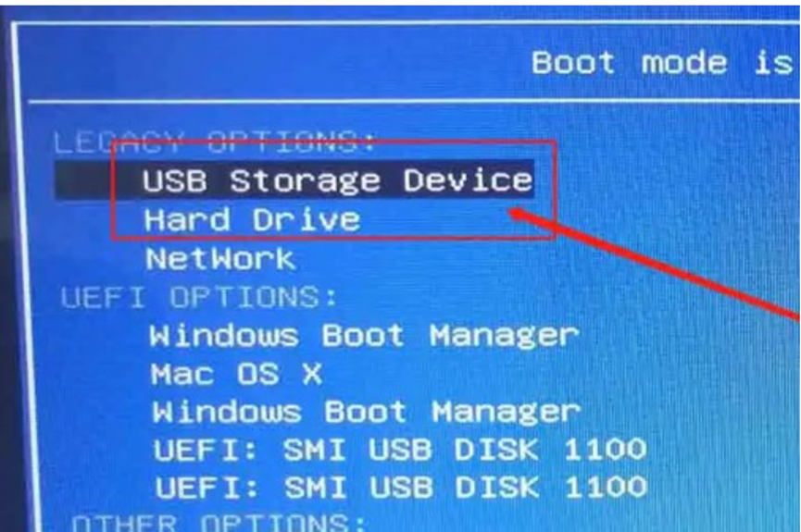Click the red highlight rectangle's border
The height and width of the screenshot is (532, 801).
click(333, 143)
